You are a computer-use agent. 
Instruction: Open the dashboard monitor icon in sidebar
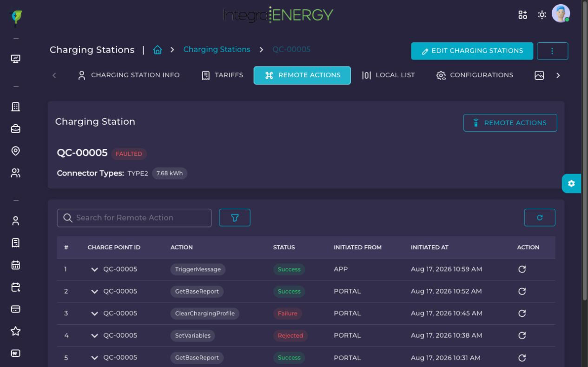(x=16, y=59)
